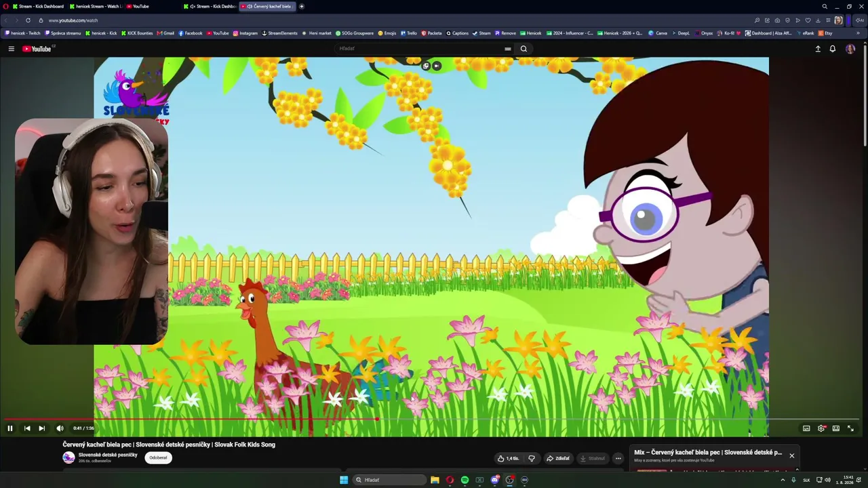Go to YouTube home via the logo
Screen dimensions: 868x488
pos(37,49)
